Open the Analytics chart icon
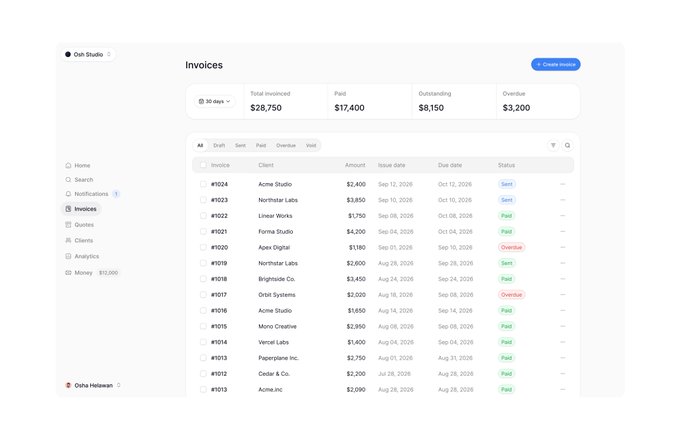Image resolution: width=680 pixels, height=440 pixels. pos(68,256)
